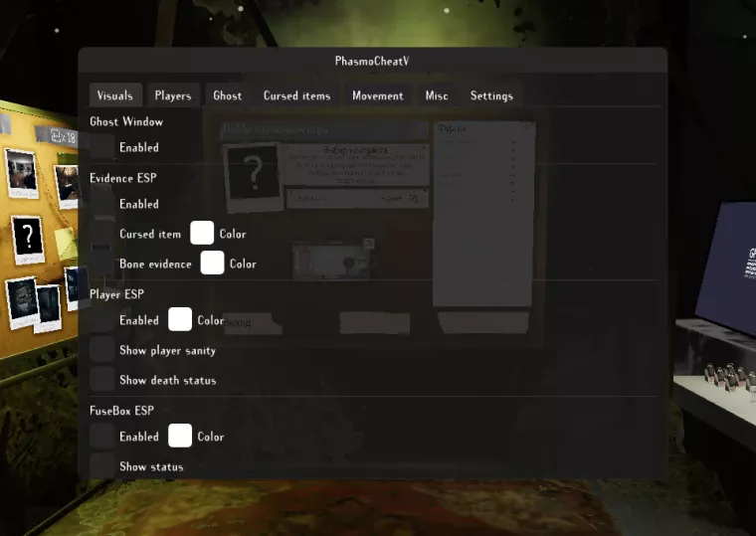Open the Players tab
The width and height of the screenshot is (756, 536).
point(173,95)
